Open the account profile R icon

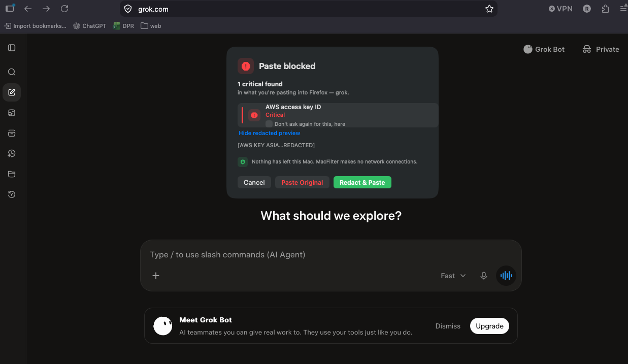click(587, 9)
